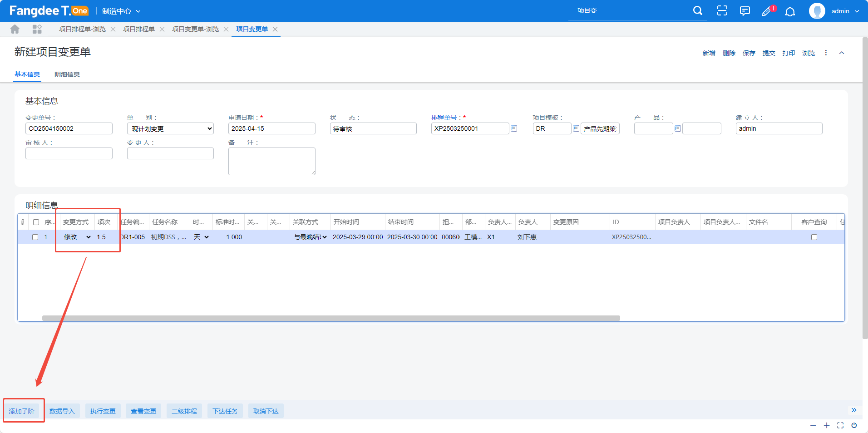Screen dimensions: 868x433
Task: Switch to the 明细信息 tab
Action: pos(67,74)
